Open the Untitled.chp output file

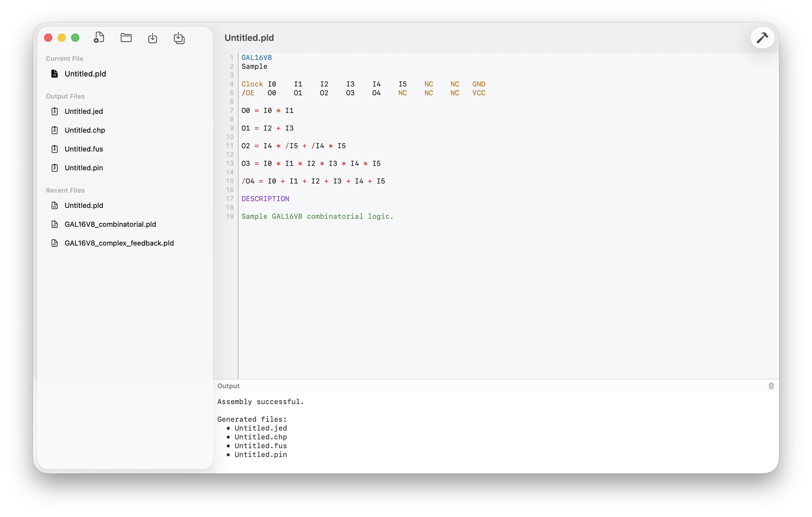85,130
